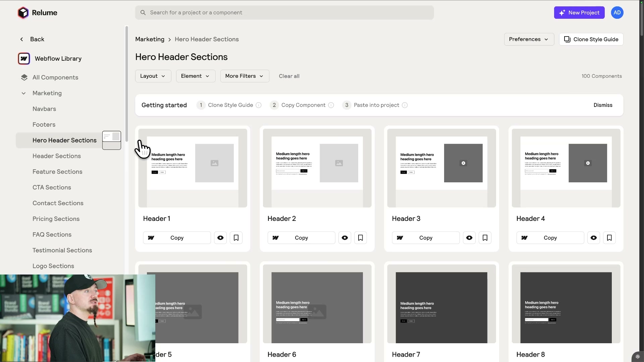644x362 pixels.
Task: Click info icon next to Paste into project
Action: tap(405, 105)
